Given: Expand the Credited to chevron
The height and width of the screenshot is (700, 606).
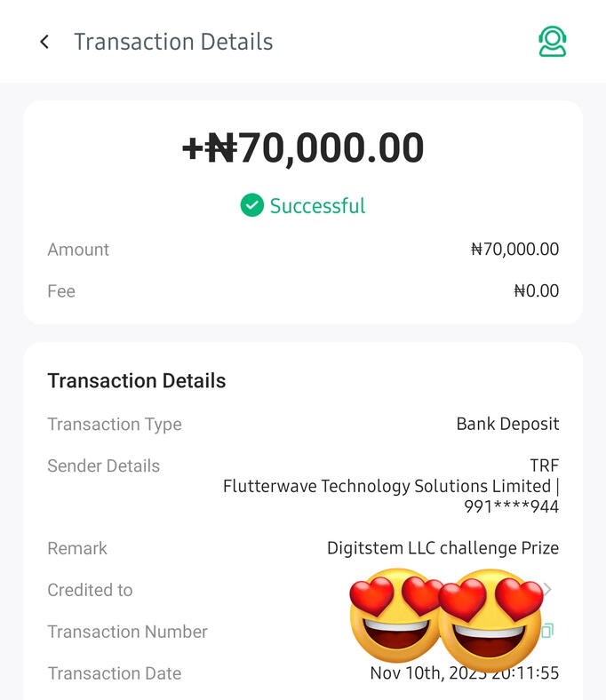Looking at the screenshot, I should (548, 590).
